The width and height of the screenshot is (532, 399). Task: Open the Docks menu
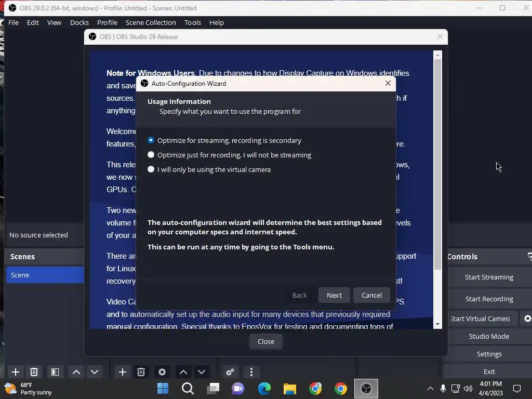pos(79,22)
